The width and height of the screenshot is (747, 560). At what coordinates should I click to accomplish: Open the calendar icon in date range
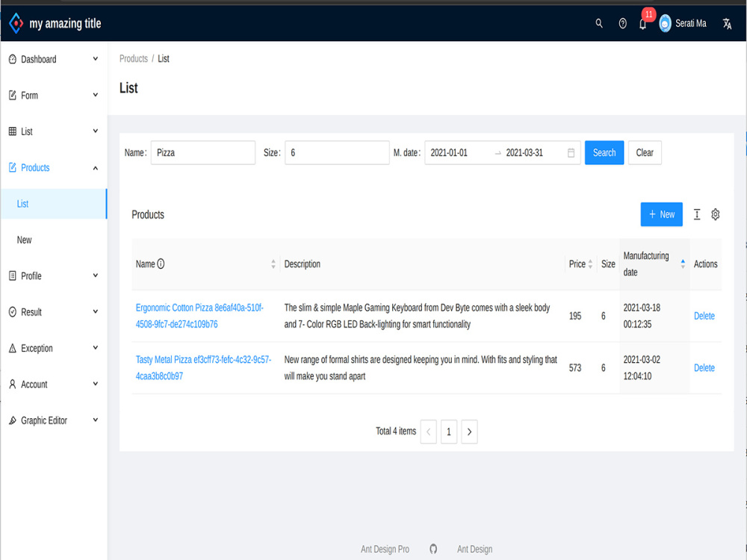[571, 153]
